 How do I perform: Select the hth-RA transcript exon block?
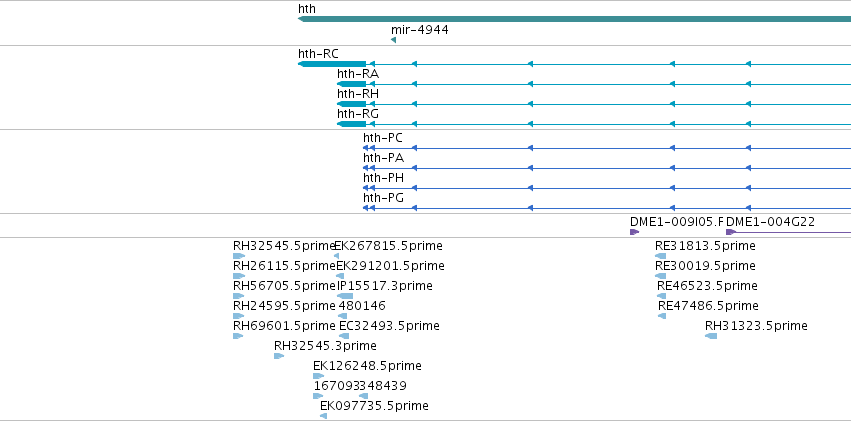[x=352, y=84]
